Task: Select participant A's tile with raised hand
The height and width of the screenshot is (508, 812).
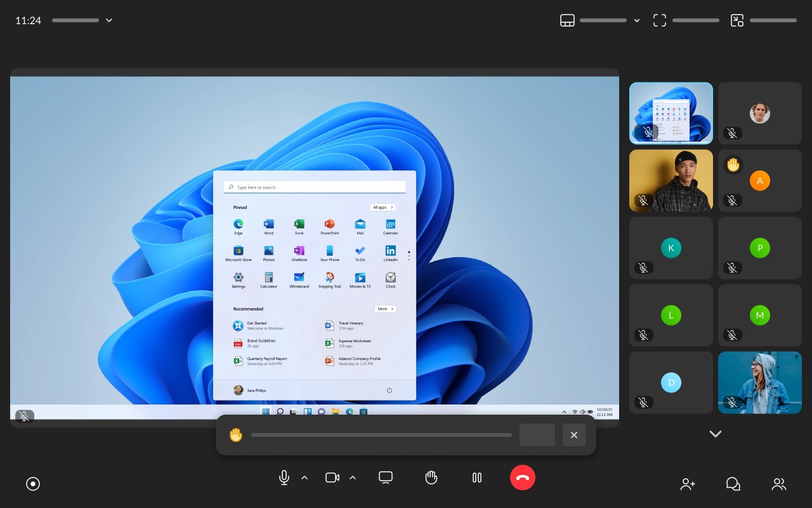Action: pos(760,180)
